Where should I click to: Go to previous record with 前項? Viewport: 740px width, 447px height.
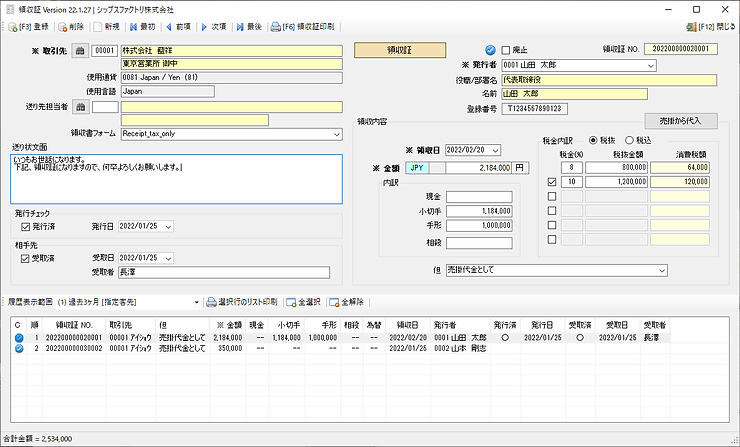pos(178,27)
